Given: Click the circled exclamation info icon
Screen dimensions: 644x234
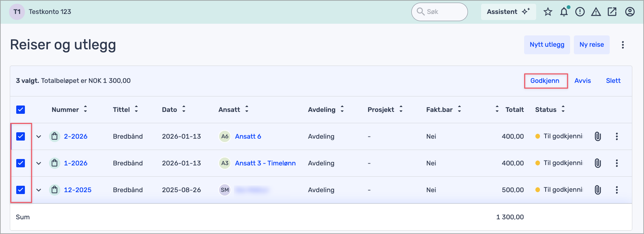Looking at the screenshot, I should (580, 12).
